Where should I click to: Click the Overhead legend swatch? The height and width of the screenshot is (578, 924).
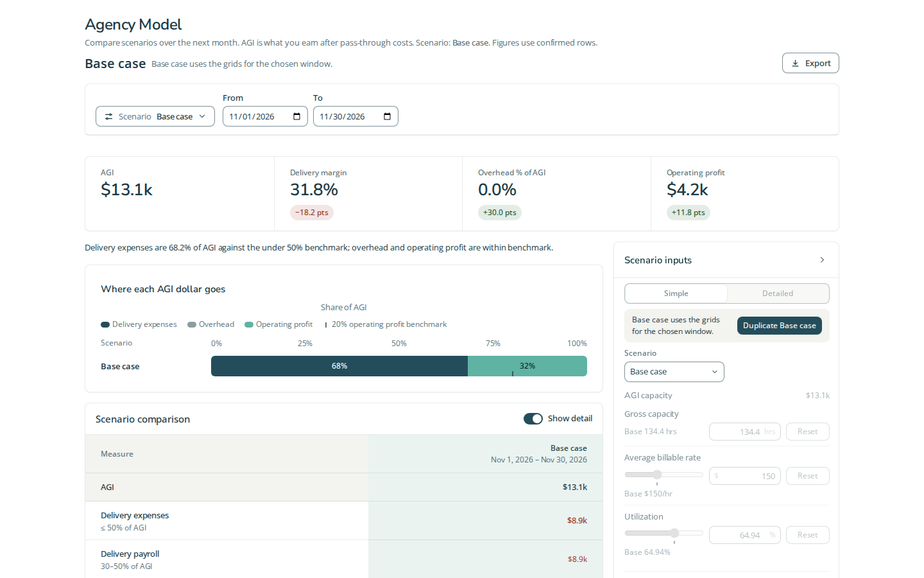(192, 325)
